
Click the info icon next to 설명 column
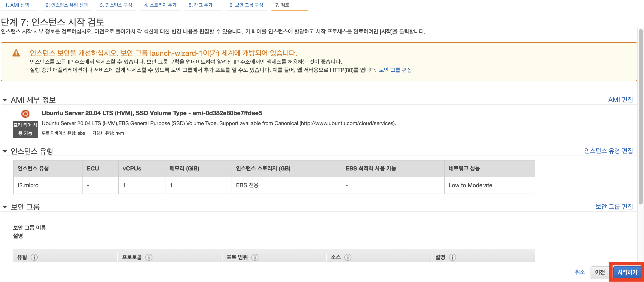(452, 257)
